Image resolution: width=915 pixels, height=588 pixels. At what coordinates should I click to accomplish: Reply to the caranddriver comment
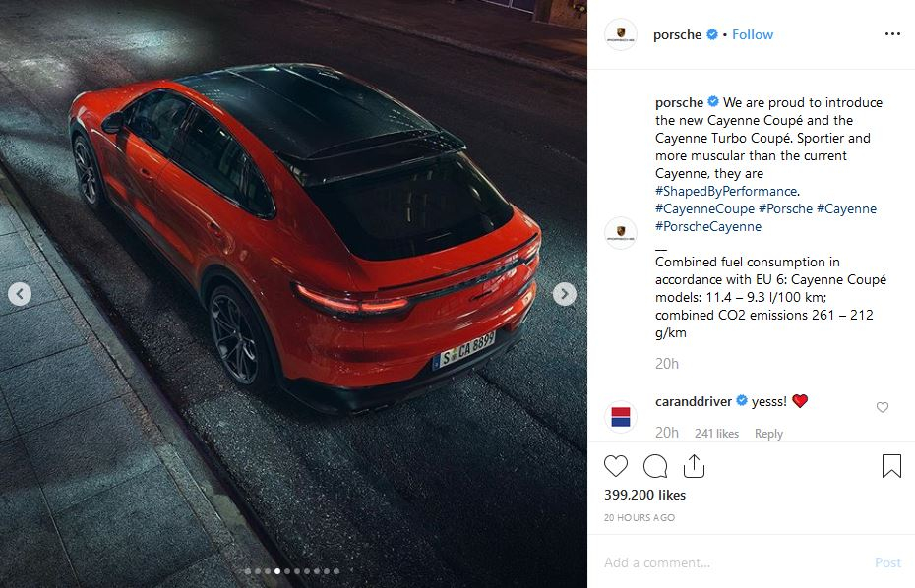pos(768,434)
